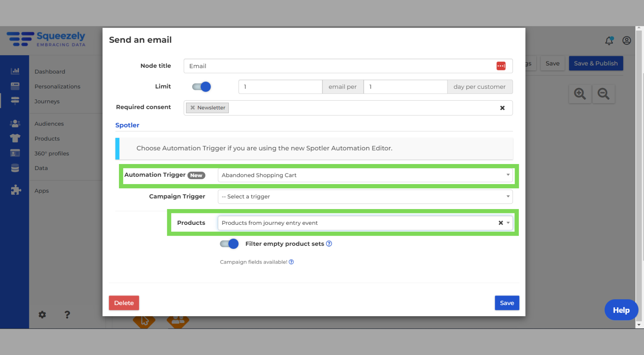Click the red merge-tag icon in Node title
Viewport: 644px width, 355px height.
click(x=501, y=66)
